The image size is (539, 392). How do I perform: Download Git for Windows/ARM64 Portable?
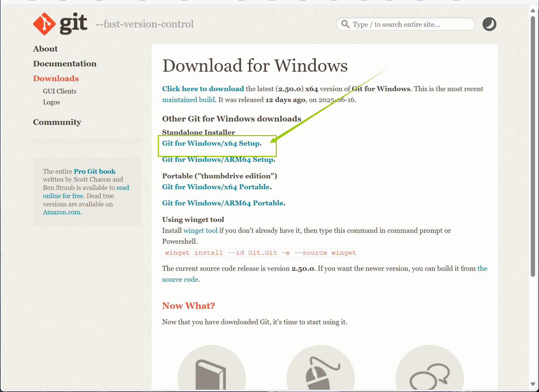[223, 203]
